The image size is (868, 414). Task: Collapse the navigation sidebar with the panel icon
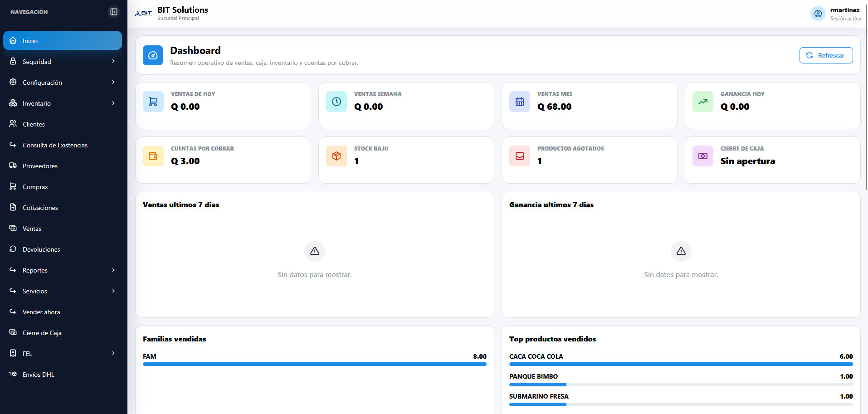[114, 12]
